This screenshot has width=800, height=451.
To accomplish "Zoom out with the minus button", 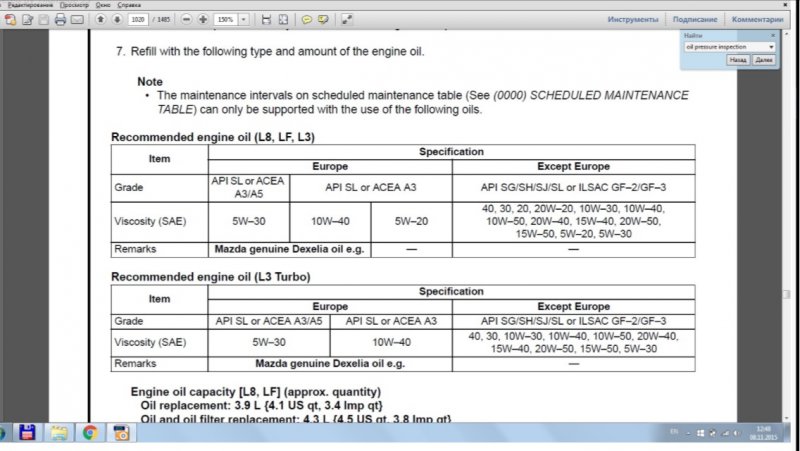I will (x=187, y=19).
